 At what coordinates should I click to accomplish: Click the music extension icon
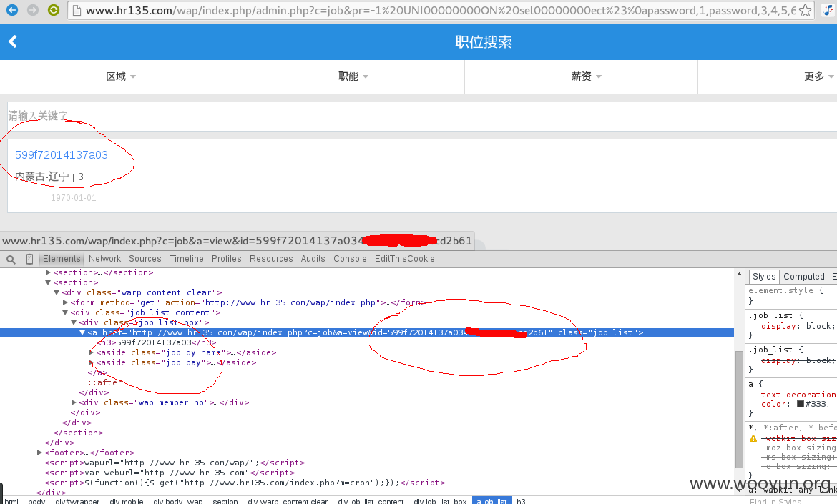pos(828,10)
